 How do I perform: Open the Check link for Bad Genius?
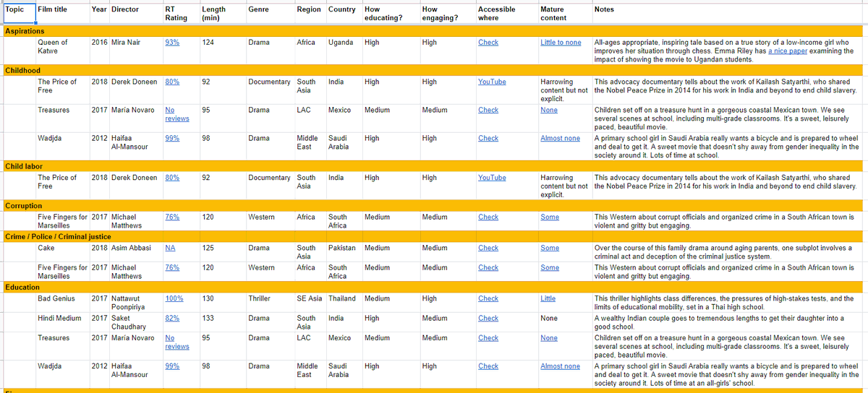tap(488, 298)
